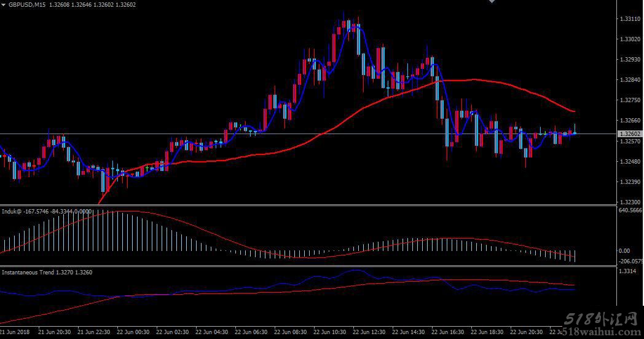This screenshot has height=339, width=644.
Task: Click the 1.32390 price scale label
Action: (x=630, y=182)
